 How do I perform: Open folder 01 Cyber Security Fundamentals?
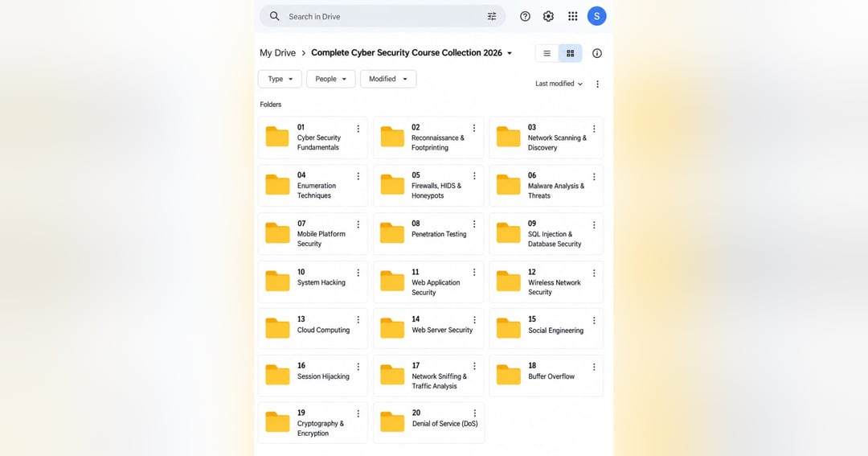click(312, 138)
